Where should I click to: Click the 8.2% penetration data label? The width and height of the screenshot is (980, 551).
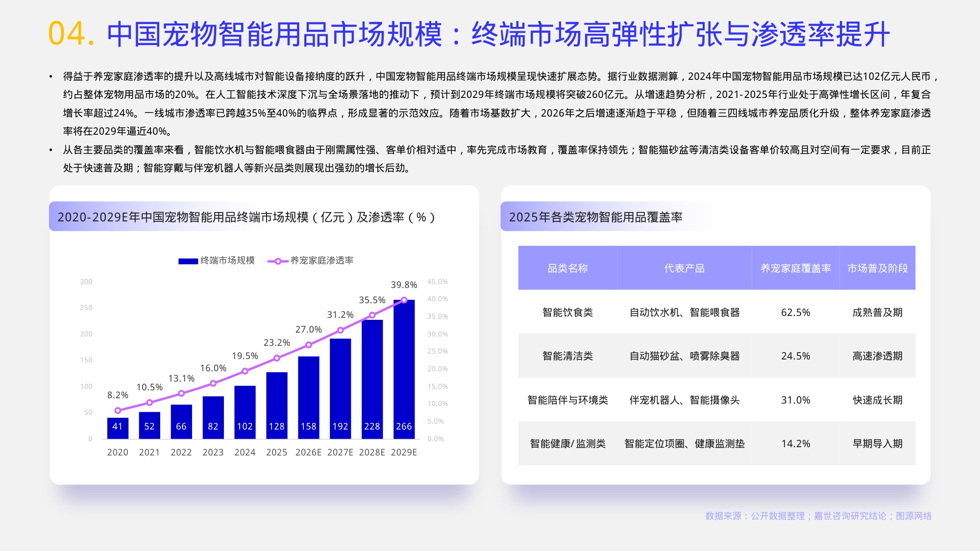pyautogui.click(x=118, y=395)
